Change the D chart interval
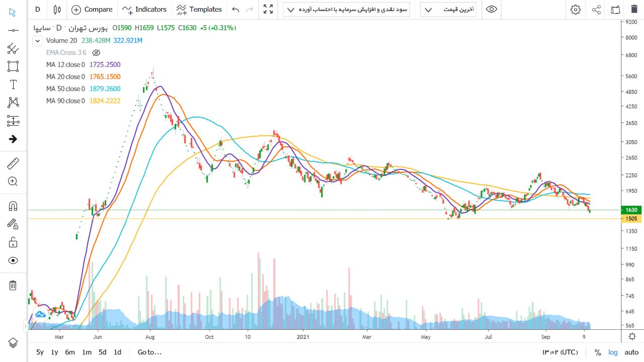Image resolution: width=644 pixels, height=362 pixels. point(38,9)
